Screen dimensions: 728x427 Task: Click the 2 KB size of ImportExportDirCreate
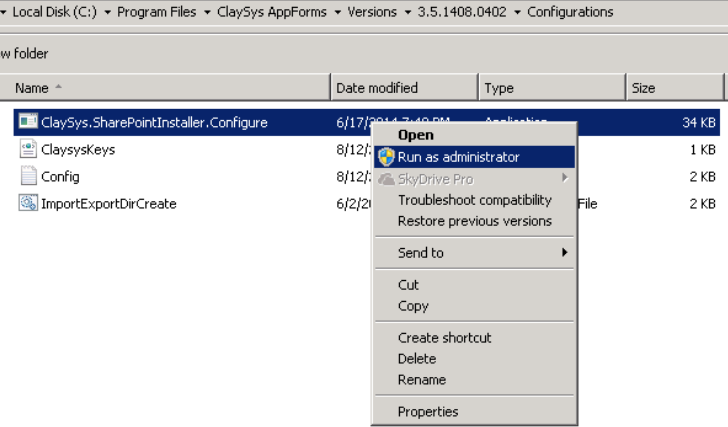[702, 203]
